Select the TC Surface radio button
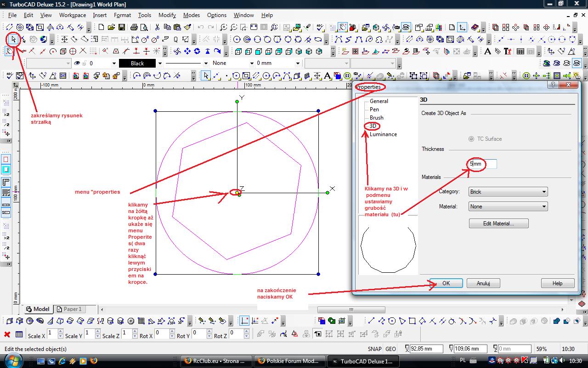Viewport: 588px width, 368px height. click(x=471, y=139)
